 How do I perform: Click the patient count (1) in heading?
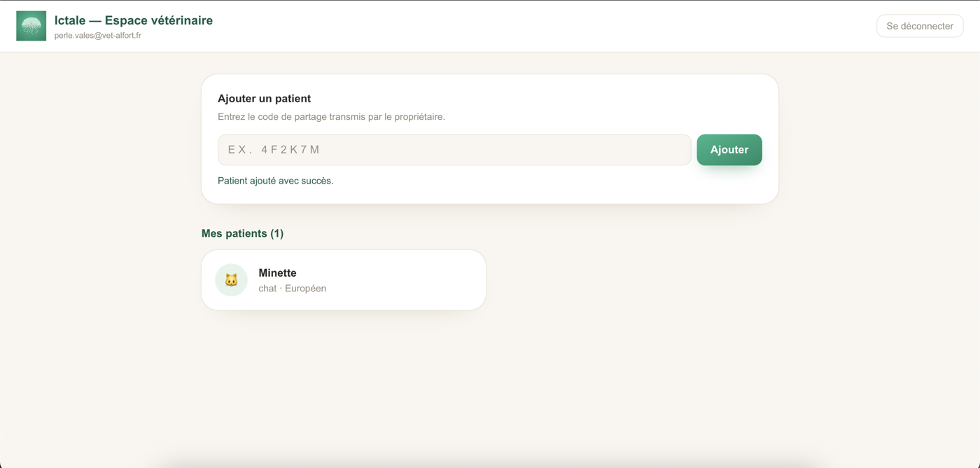click(x=277, y=233)
